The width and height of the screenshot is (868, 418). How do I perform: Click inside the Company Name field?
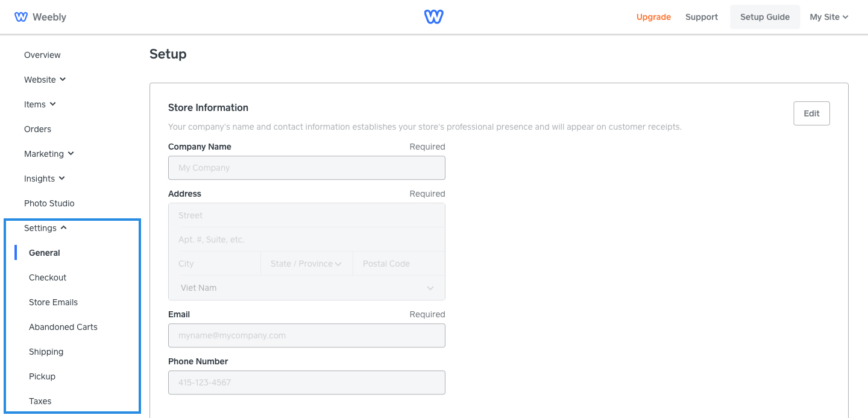307,167
